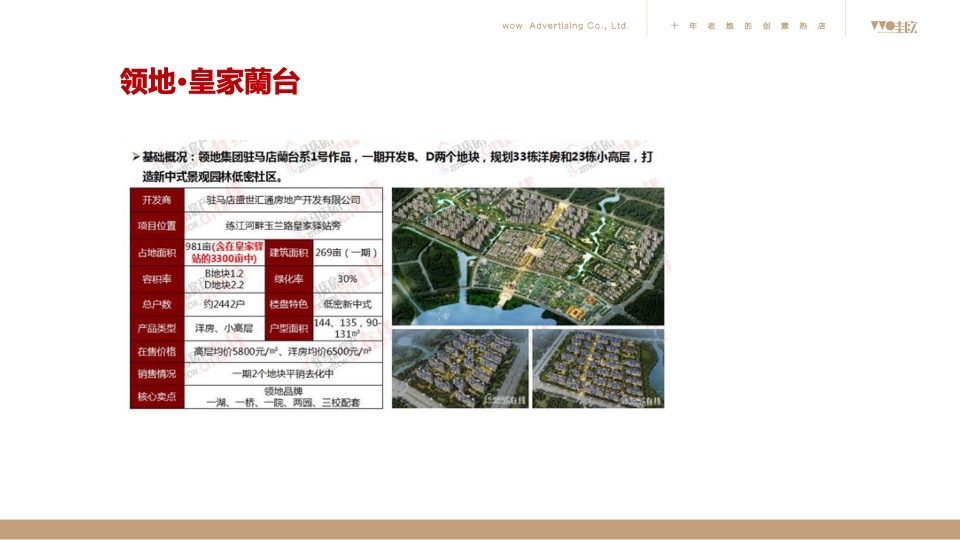The width and height of the screenshot is (960, 540).
Task: Select the 项目位置 table header cell
Action: (157, 226)
